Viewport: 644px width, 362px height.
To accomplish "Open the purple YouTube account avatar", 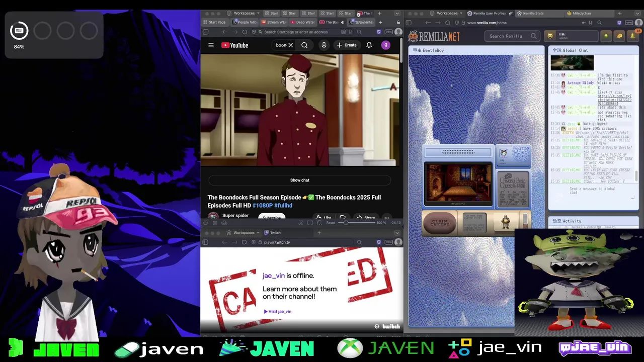I will [x=386, y=45].
